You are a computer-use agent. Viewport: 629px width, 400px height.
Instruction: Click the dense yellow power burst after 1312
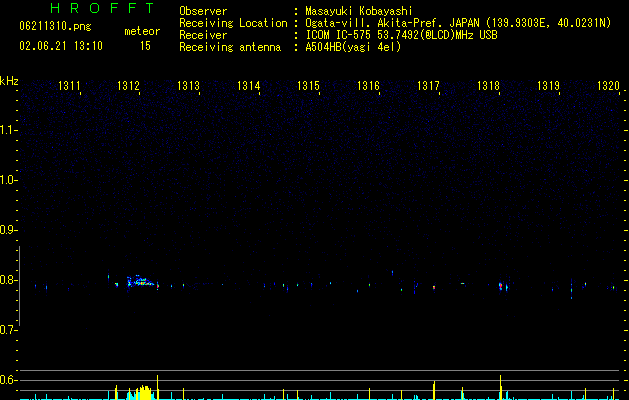pyautogui.click(x=144, y=393)
